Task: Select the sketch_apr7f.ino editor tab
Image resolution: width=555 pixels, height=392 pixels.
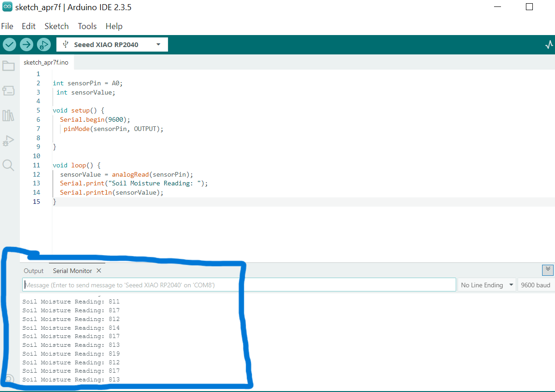Action: pos(46,62)
